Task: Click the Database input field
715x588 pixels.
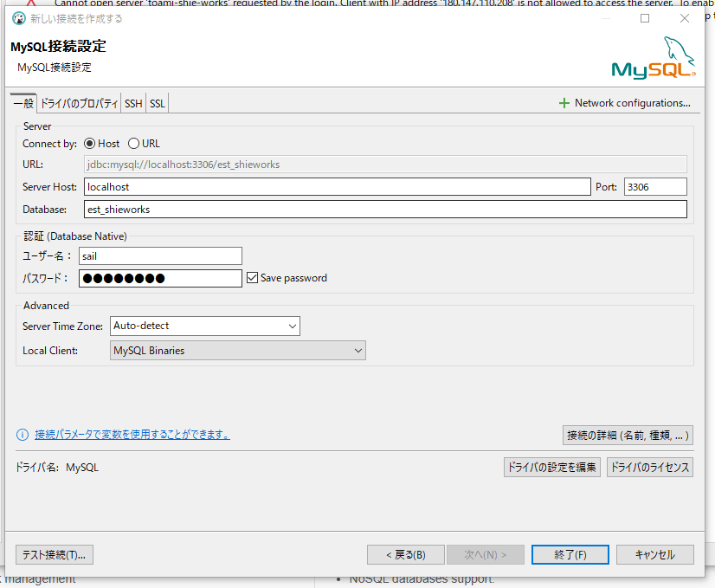Action: click(385, 210)
